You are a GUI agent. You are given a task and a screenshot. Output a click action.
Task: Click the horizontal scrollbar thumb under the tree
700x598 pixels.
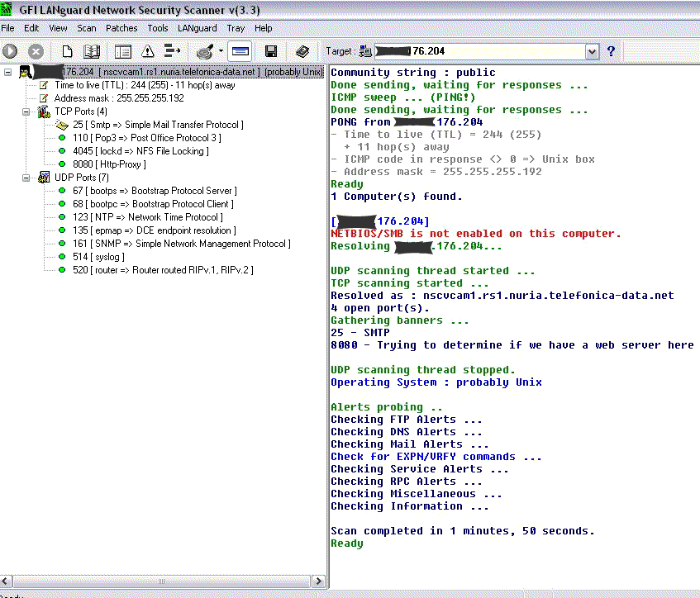161,581
